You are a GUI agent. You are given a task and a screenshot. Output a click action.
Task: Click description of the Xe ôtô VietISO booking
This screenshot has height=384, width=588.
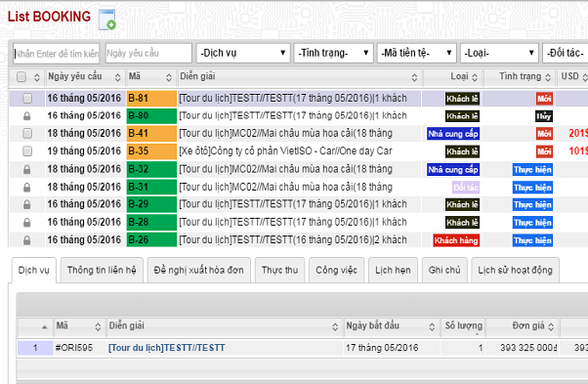point(285,151)
